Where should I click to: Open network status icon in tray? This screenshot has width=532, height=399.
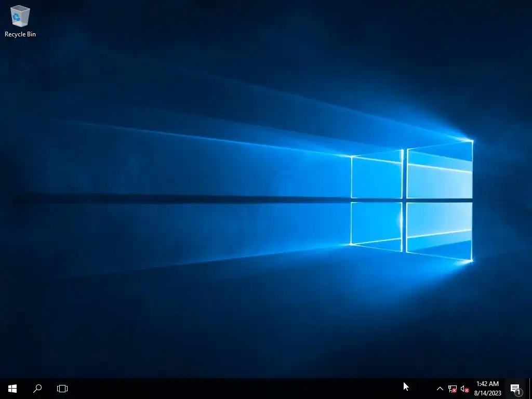[x=453, y=389]
